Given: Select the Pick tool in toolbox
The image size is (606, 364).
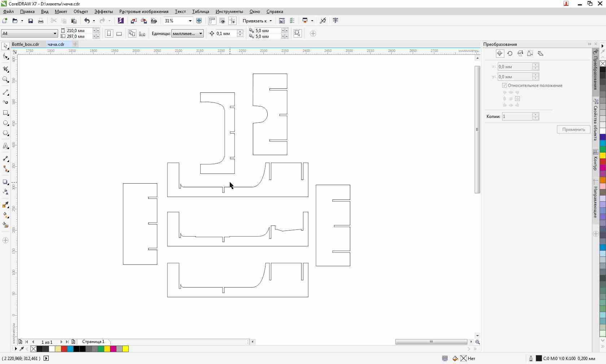Looking at the screenshot, I should 5,46.
